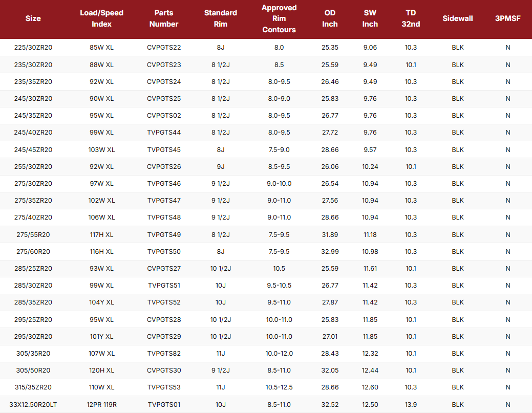Click the Sidewall column header
Screen dimensions: 532x413
(x=458, y=18)
